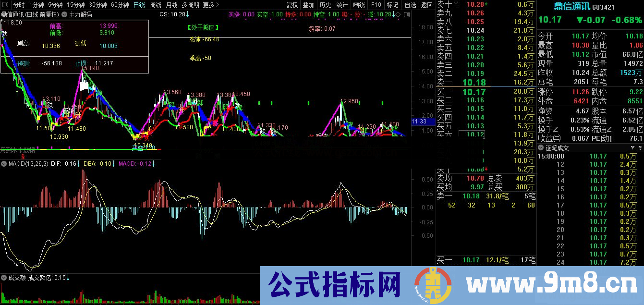
Task: Activate the 叠加 overlay tool
Action: pyautogui.click(x=309, y=4)
